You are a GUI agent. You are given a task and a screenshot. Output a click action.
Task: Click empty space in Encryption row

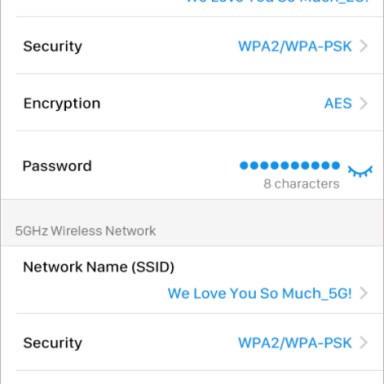coord(210,103)
